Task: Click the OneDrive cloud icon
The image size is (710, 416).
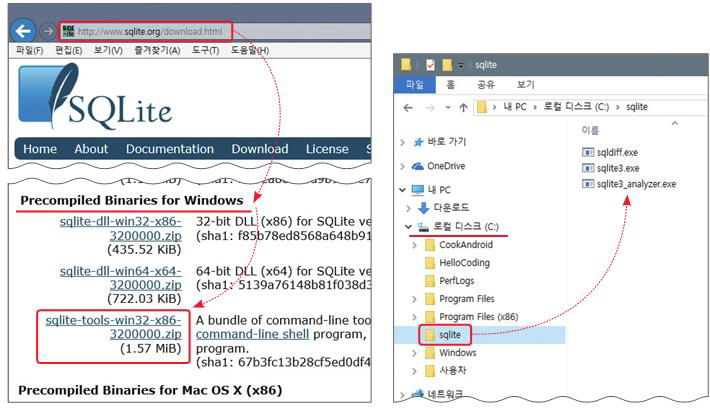Action: coord(417,166)
